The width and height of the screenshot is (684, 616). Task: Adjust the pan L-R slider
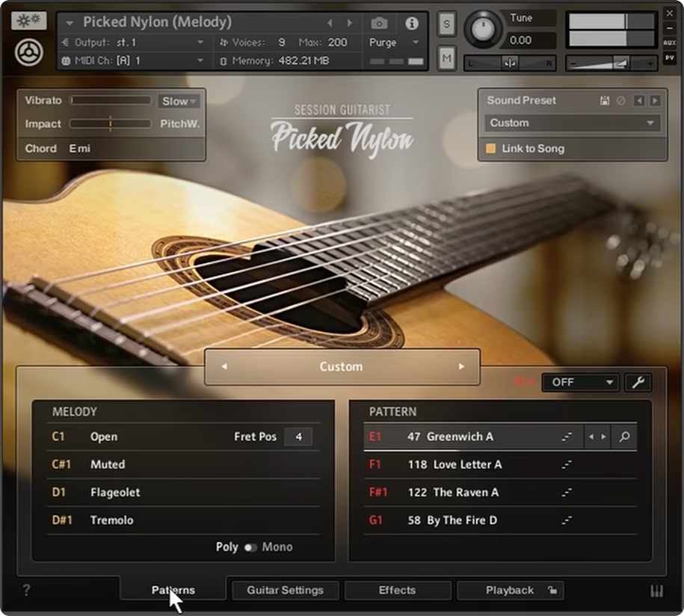click(509, 64)
